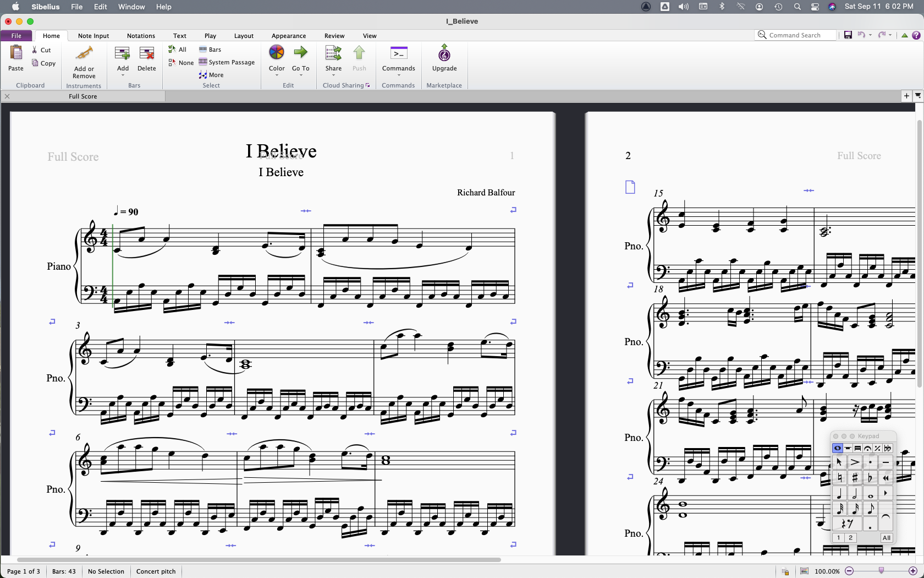
Task: Click the Cloud Share icon
Action: pyautogui.click(x=333, y=53)
